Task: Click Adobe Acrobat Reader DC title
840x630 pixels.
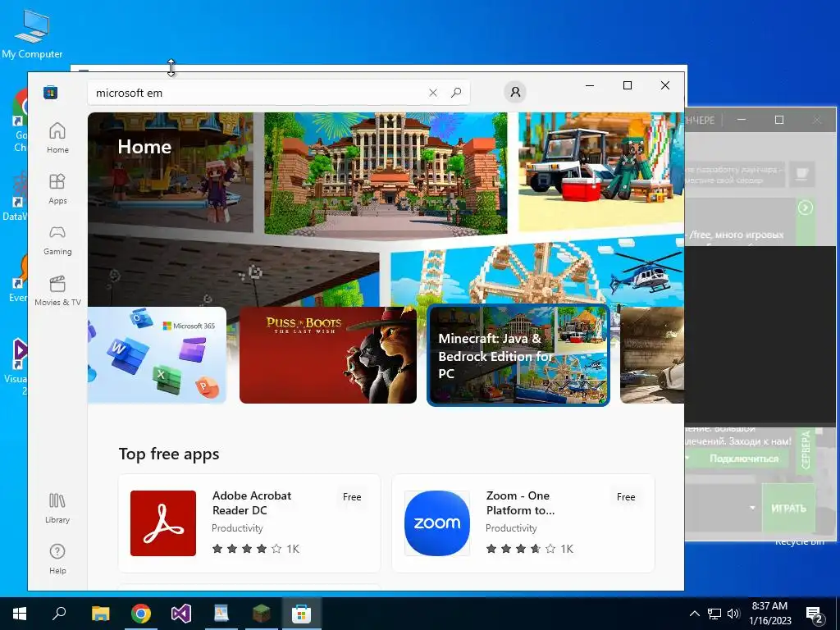Action: tap(252, 503)
